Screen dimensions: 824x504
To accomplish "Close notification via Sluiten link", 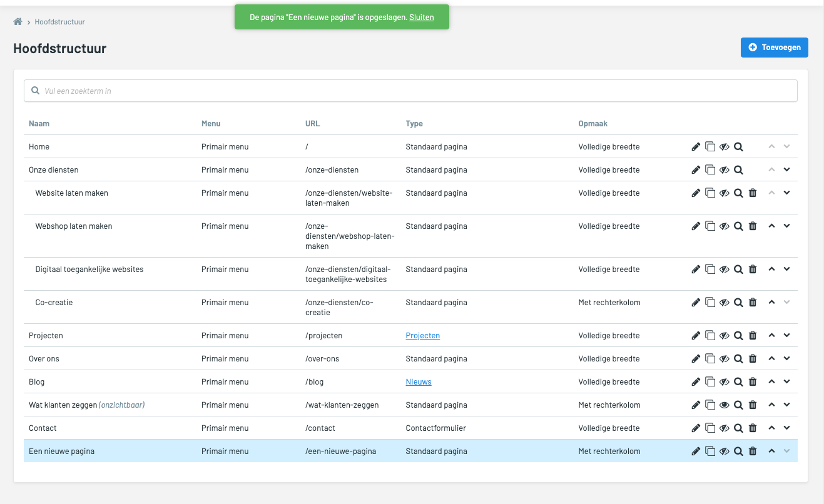I will click(422, 18).
